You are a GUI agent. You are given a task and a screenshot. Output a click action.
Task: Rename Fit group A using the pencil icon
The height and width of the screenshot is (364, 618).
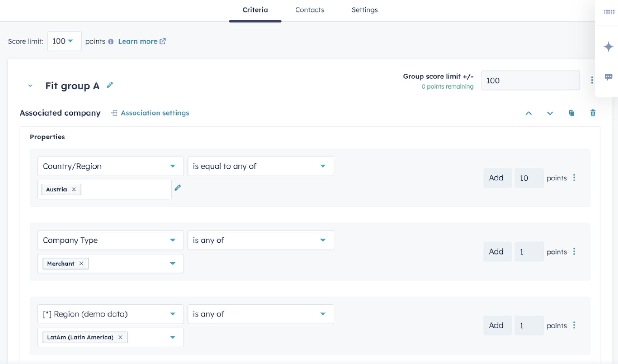click(x=110, y=85)
